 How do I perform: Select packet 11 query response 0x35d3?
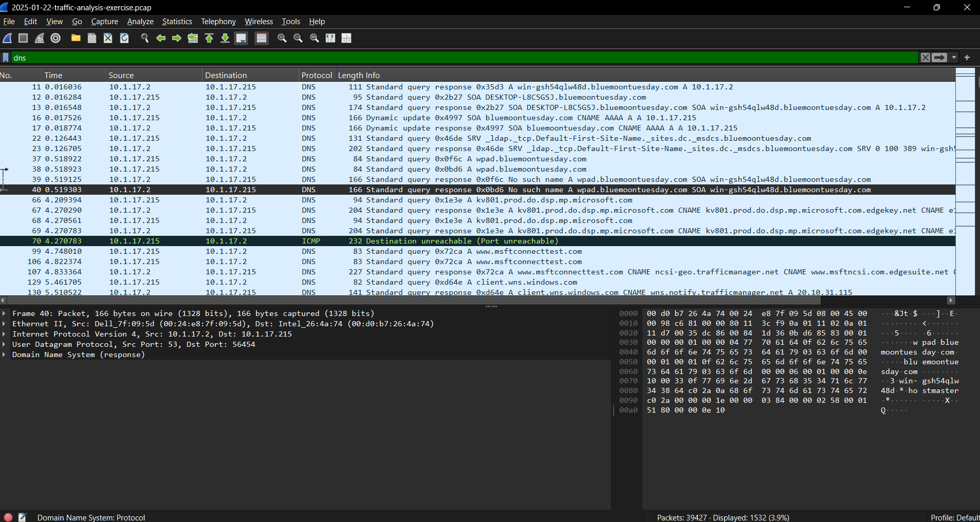click(x=477, y=87)
